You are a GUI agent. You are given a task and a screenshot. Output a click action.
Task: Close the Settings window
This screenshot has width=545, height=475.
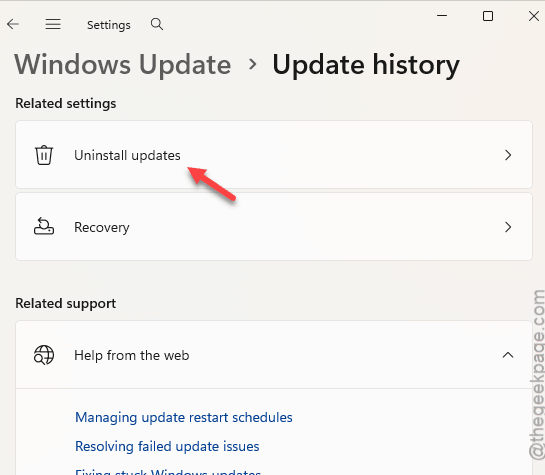(534, 16)
